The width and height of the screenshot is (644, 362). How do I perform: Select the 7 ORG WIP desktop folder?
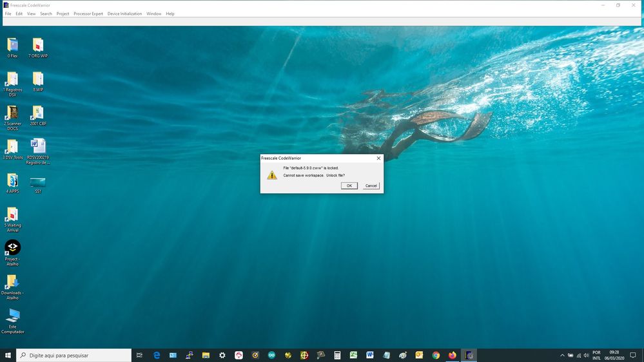pos(38,48)
